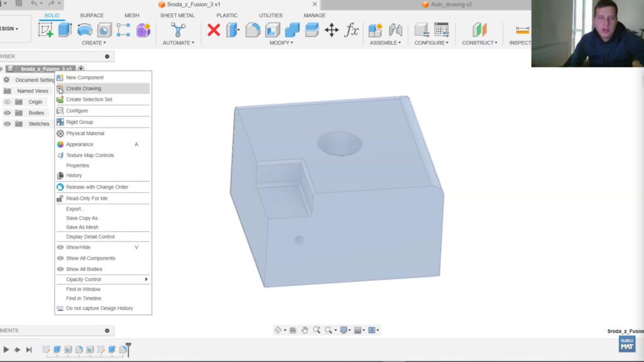Image resolution: width=644 pixels, height=362 pixels.
Task: Switch to the SHEET METAL tab
Action: 178,15
